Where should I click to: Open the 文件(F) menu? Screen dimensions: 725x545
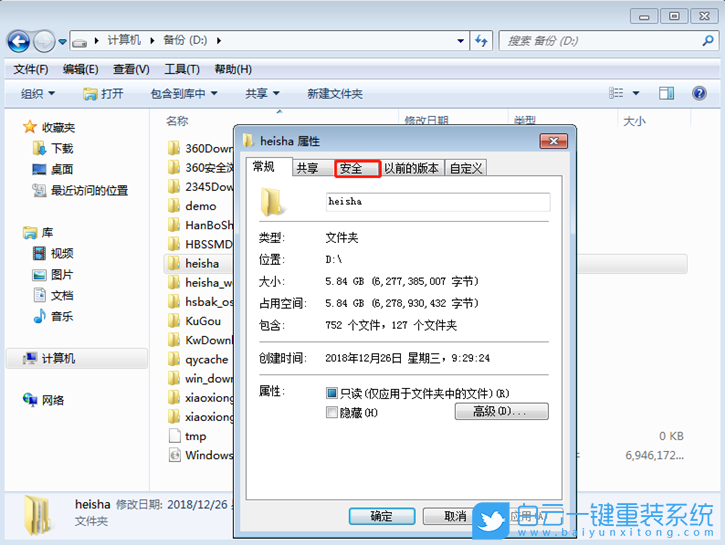[31, 69]
